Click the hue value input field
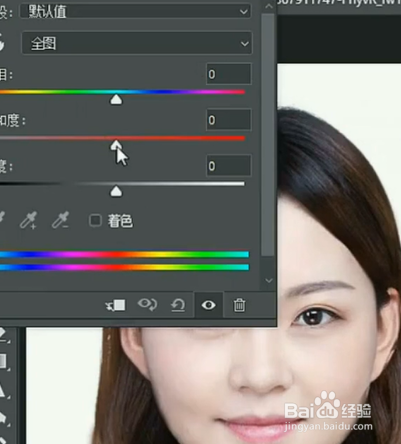The image size is (401, 444). pos(228,74)
